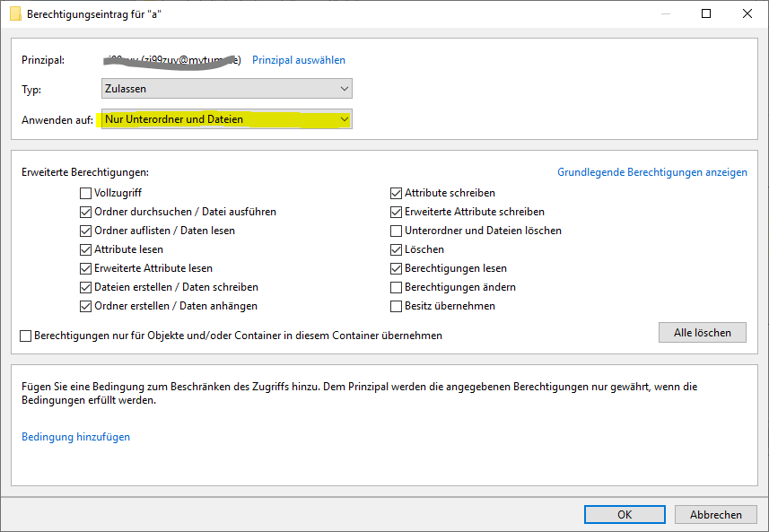
Task: Confirm with the OK button
Action: coord(624,515)
